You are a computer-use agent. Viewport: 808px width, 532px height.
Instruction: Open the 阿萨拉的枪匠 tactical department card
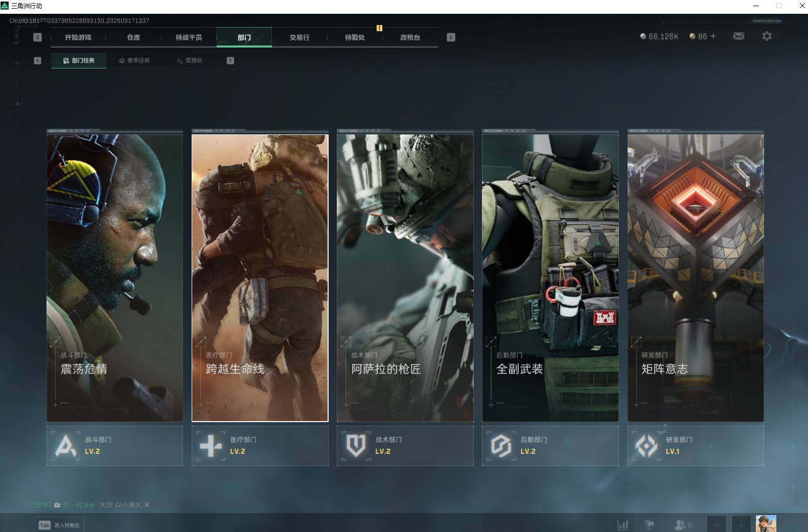click(x=405, y=278)
